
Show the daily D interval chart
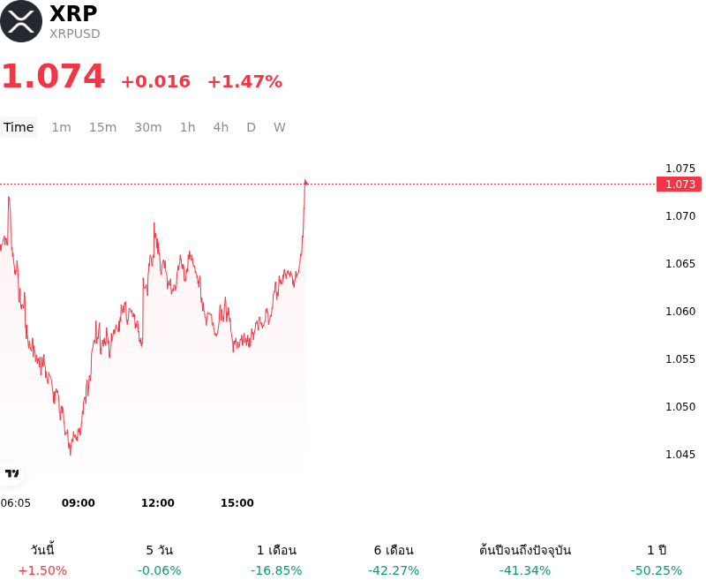[x=251, y=127]
